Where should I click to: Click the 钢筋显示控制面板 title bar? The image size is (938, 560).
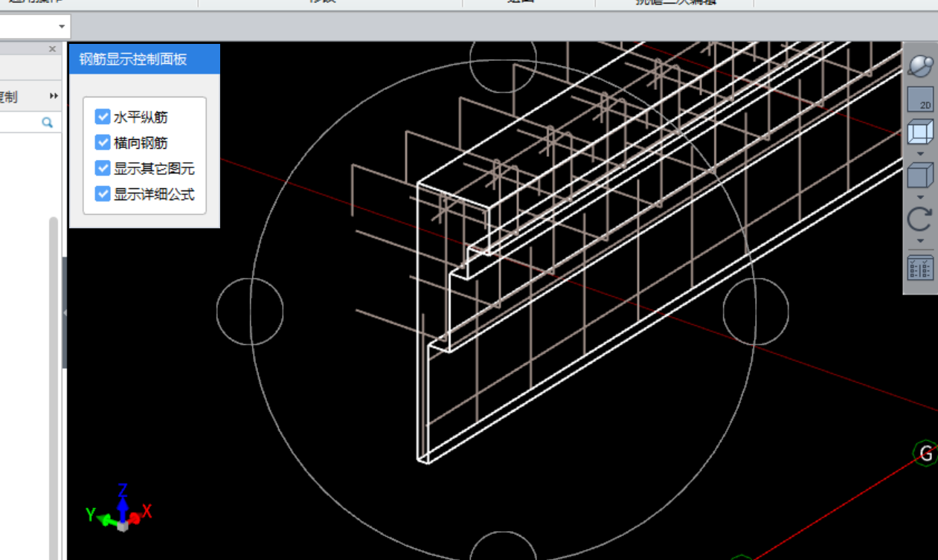coord(144,59)
